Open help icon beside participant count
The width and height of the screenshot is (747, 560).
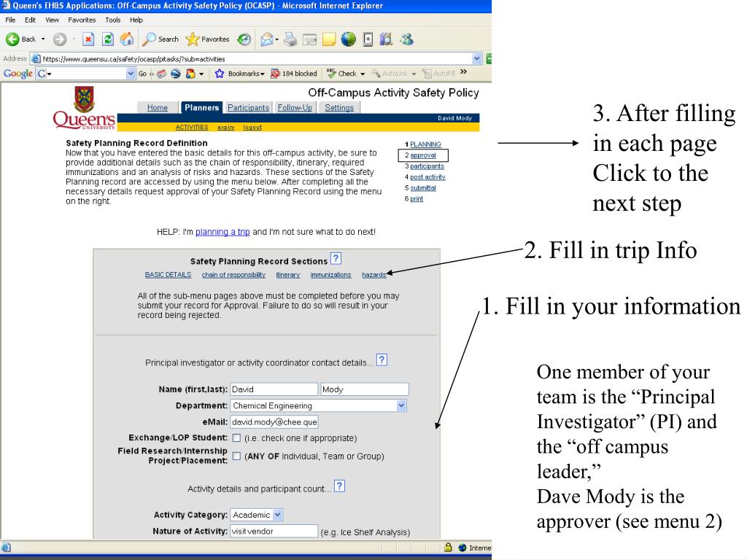coord(339,486)
